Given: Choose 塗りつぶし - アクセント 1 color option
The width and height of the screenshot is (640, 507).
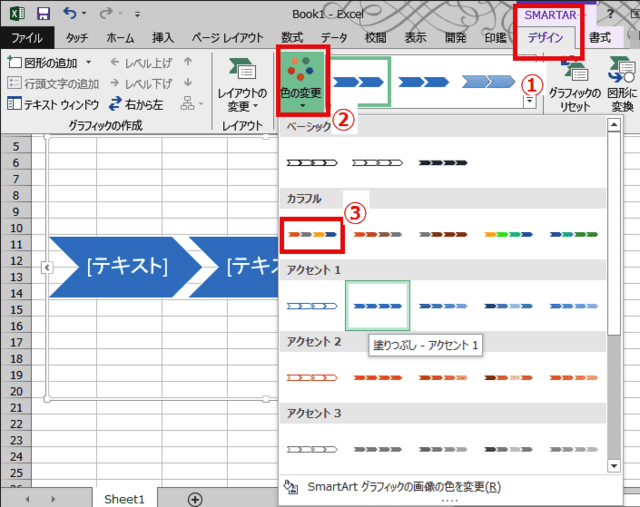Looking at the screenshot, I should click(377, 306).
